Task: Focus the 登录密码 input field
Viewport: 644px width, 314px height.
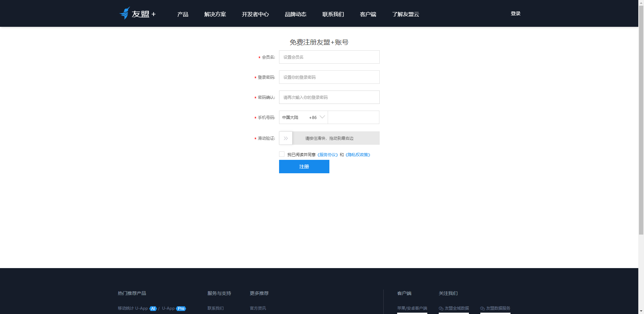Action: [329, 77]
